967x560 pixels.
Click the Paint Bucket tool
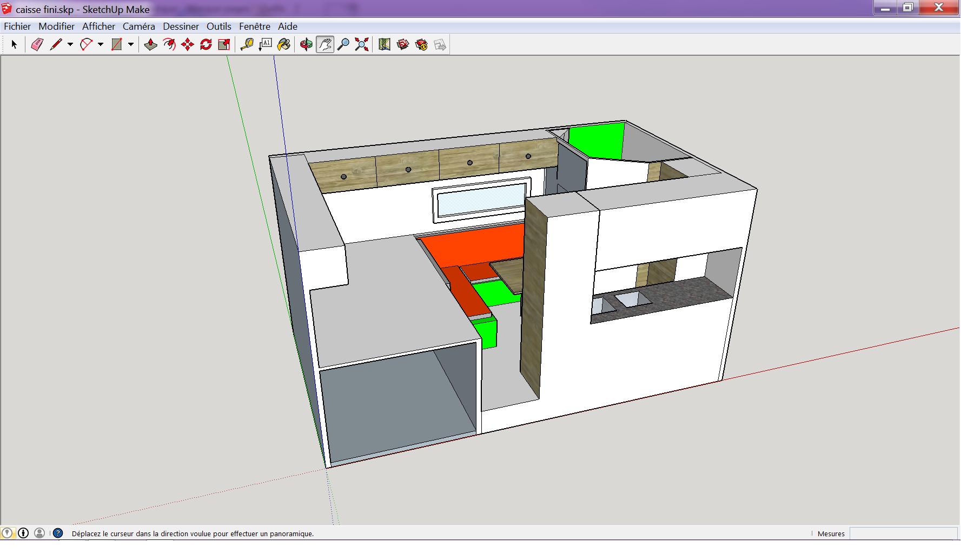click(x=283, y=45)
